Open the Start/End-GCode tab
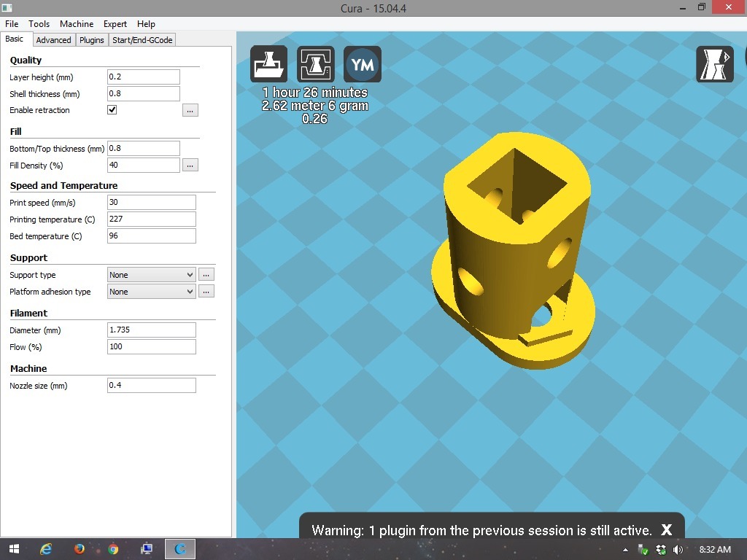The width and height of the screenshot is (747, 560). click(x=142, y=40)
